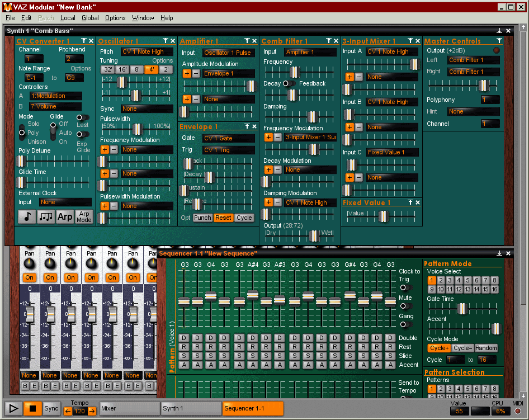Switch to the Synth 1 tab in the bottom bar
Image resolution: width=529 pixels, height=420 pixels.
[191, 408]
